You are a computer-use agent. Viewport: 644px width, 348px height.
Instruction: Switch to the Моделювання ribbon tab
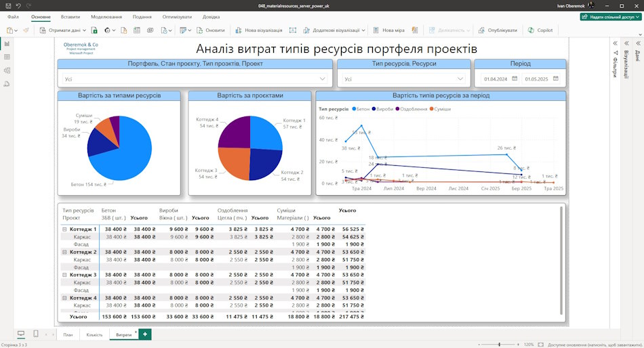(x=106, y=17)
